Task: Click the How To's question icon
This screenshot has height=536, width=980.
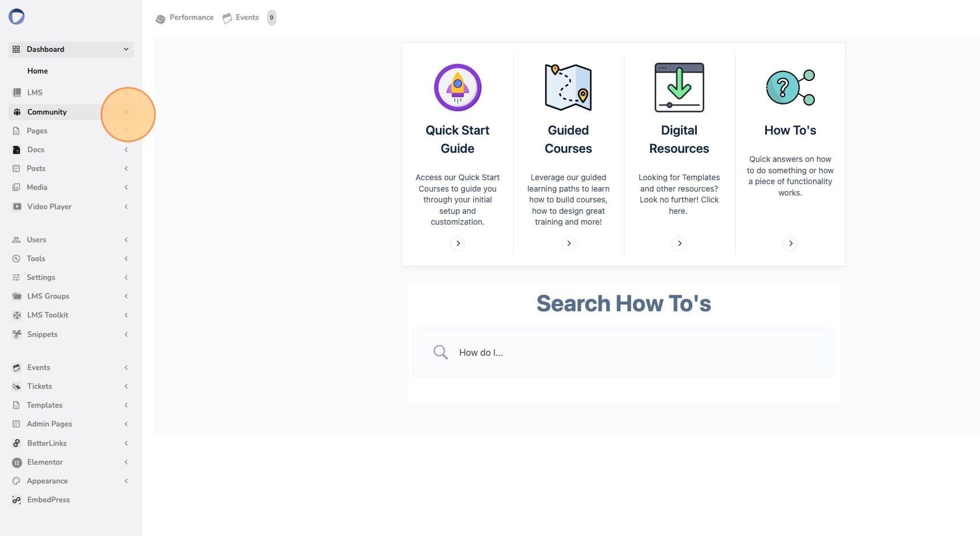Action: tap(790, 87)
